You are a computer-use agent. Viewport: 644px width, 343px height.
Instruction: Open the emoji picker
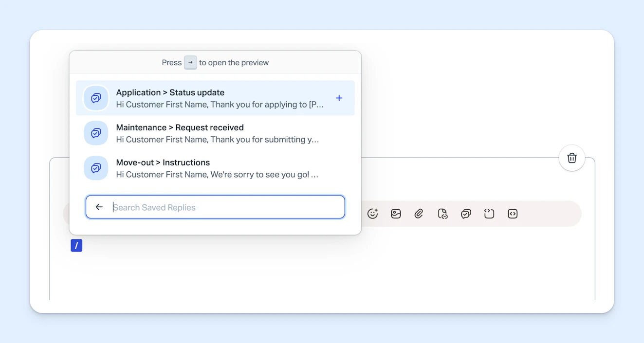tap(373, 213)
